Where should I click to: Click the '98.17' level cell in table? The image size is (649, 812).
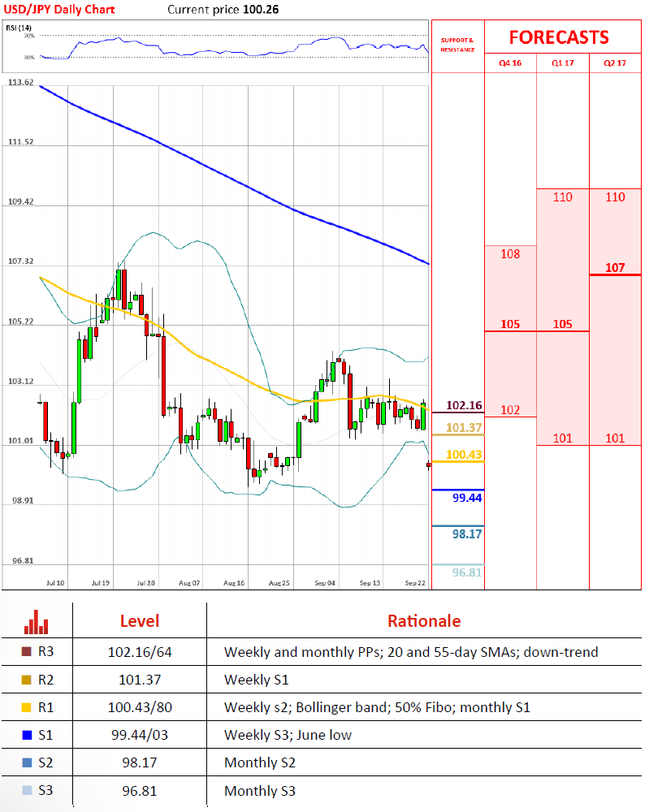tap(140, 762)
